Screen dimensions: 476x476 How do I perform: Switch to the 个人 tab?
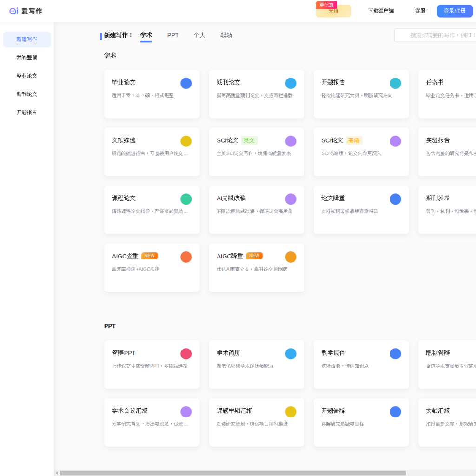(x=199, y=35)
